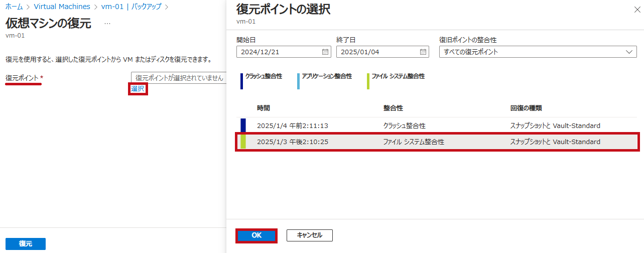
Task: Click recovery type cell of 2025/1/4 row
Action: [555, 126]
